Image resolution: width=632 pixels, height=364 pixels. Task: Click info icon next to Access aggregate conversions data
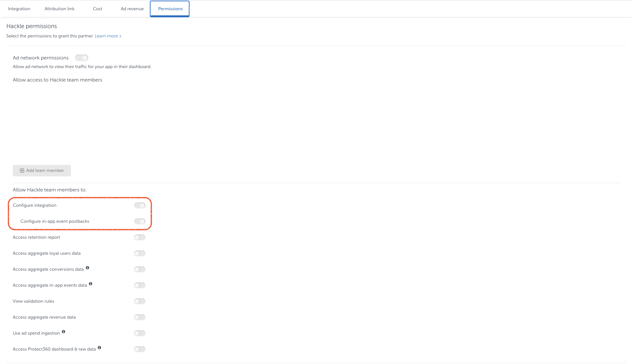coord(87,268)
